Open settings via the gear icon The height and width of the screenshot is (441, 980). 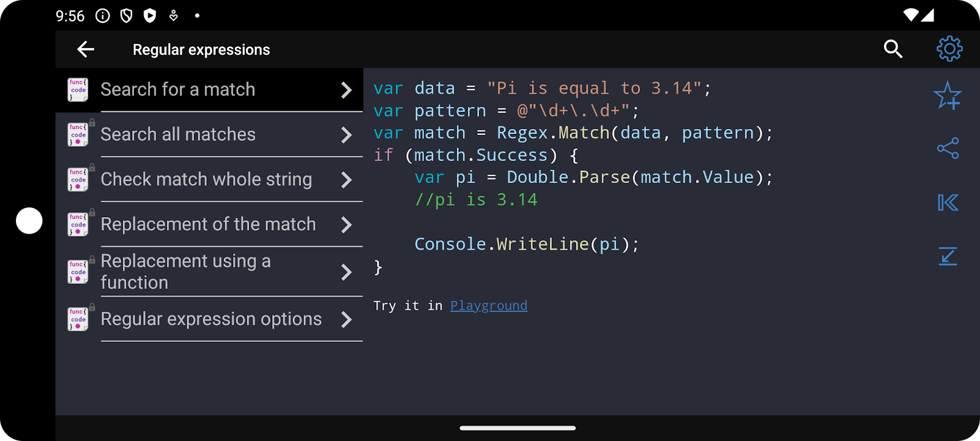point(949,50)
